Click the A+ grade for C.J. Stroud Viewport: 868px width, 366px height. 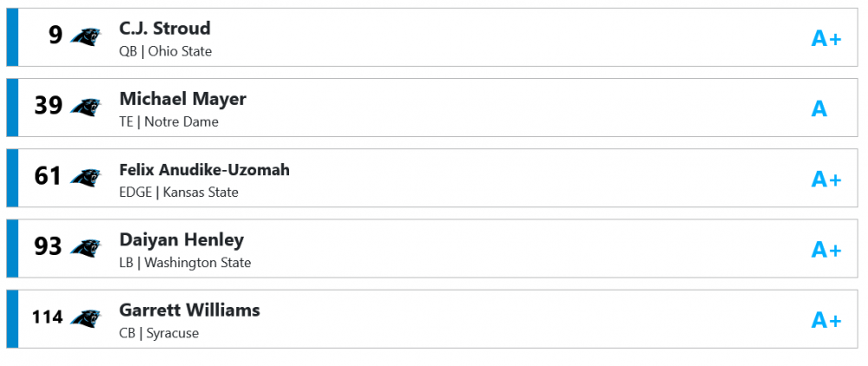coord(825,38)
